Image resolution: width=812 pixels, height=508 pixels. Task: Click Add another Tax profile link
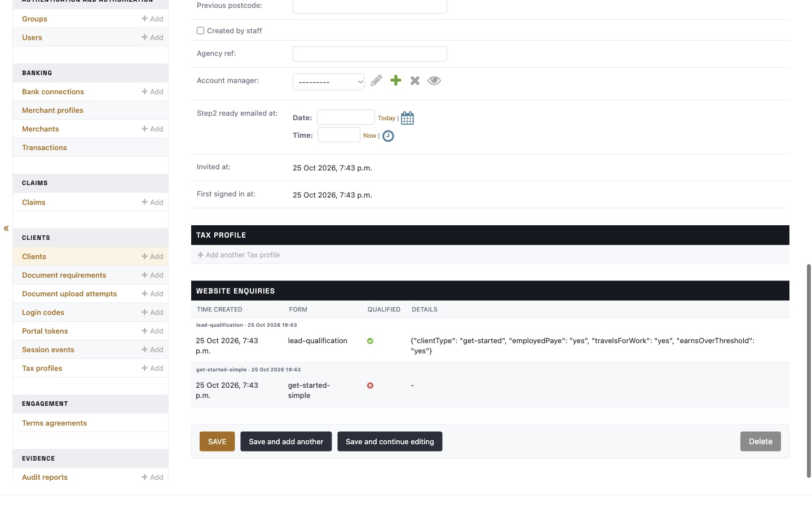pyautogui.click(x=239, y=255)
